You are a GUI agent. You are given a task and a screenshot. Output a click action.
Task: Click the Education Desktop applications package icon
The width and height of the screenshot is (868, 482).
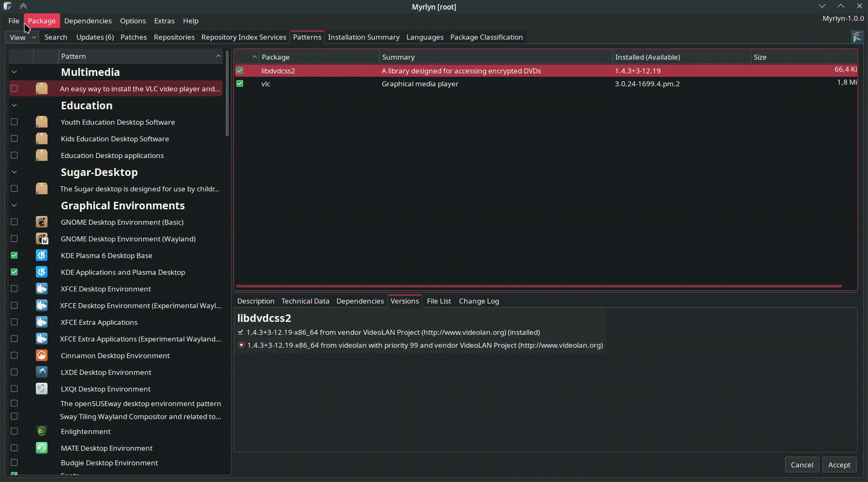click(42, 155)
